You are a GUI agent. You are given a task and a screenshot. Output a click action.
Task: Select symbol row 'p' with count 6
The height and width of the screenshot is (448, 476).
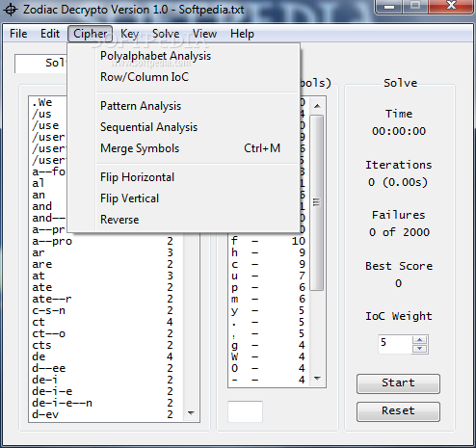coord(269,287)
